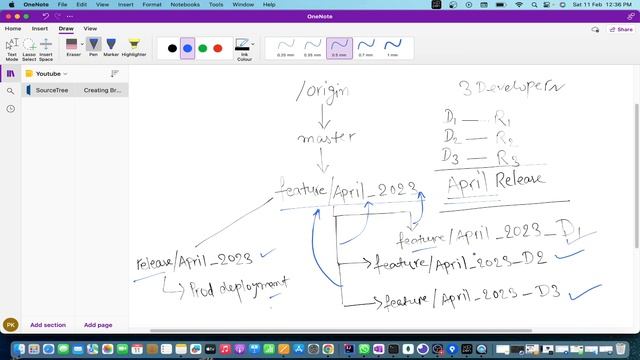Open WhatsApp from the dock

pyautogui.click(x=364, y=349)
